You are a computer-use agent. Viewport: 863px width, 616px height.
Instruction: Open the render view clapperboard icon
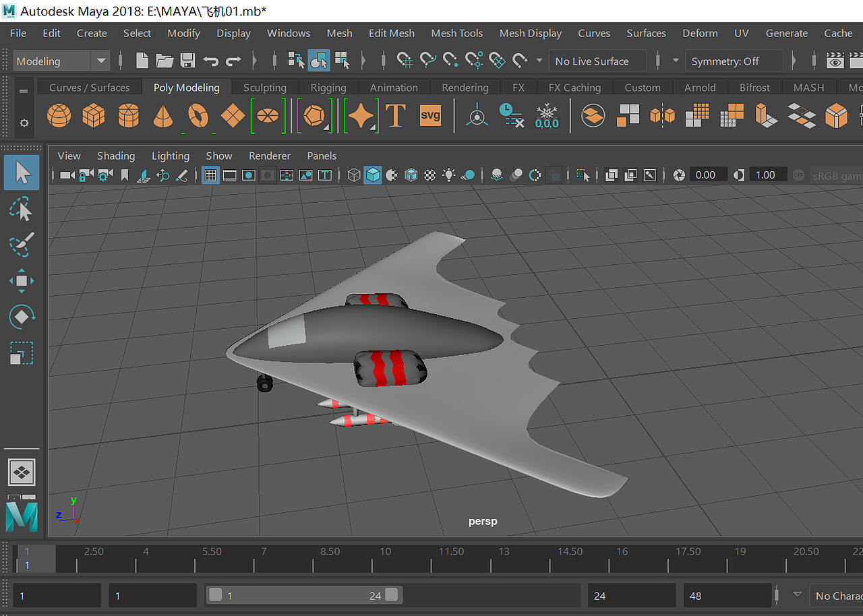coord(835,61)
